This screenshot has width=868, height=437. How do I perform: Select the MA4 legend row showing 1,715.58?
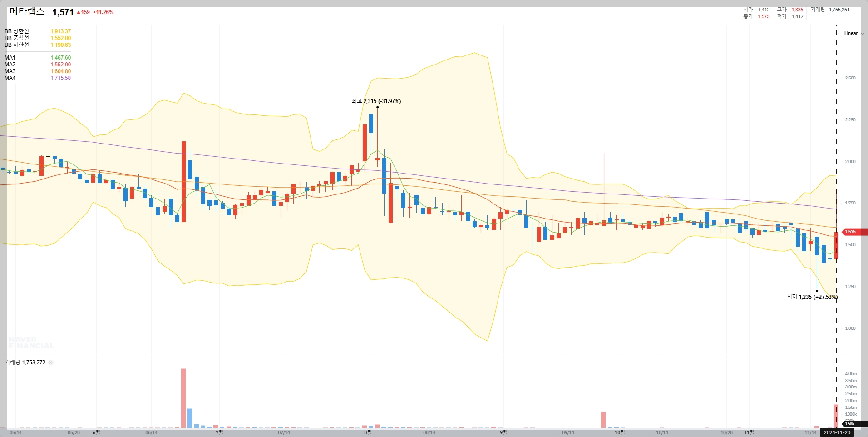coord(38,78)
